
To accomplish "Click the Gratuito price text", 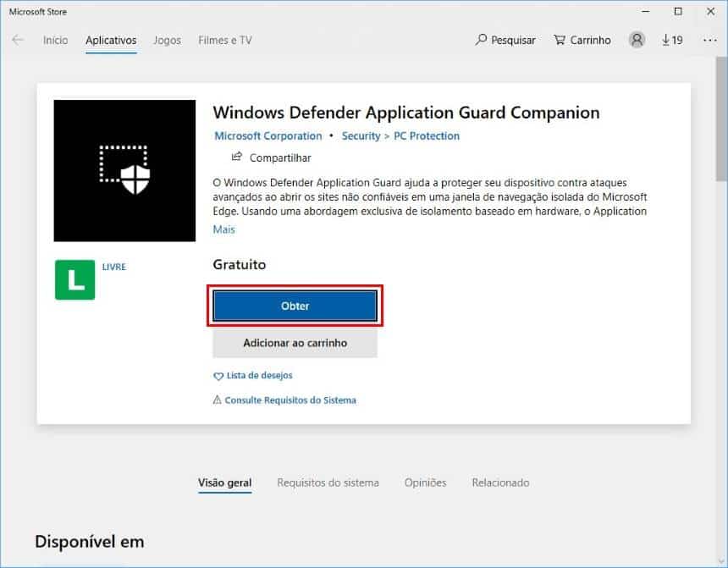I will point(239,264).
